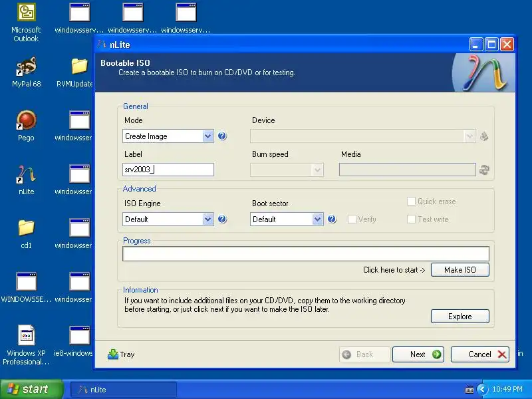
Task: Click the help icon beside the Mode dropdown
Action: [x=222, y=136]
